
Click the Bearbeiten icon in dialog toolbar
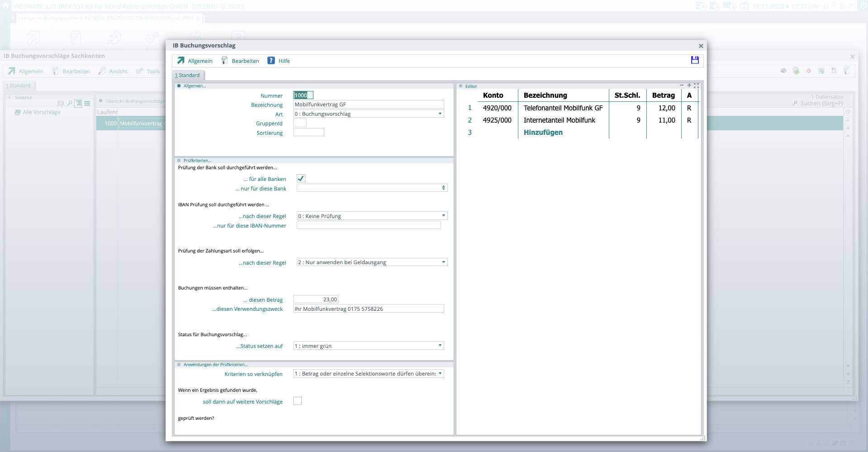(x=224, y=61)
